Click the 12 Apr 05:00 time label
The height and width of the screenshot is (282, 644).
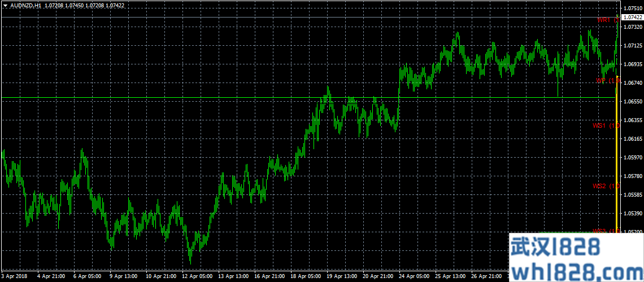pos(197,277)
